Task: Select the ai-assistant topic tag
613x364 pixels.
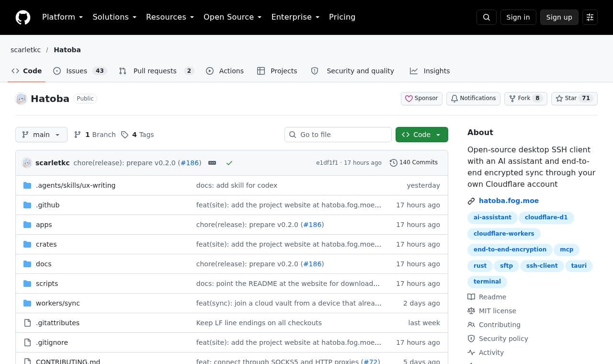Action: [x=492, y=217]
